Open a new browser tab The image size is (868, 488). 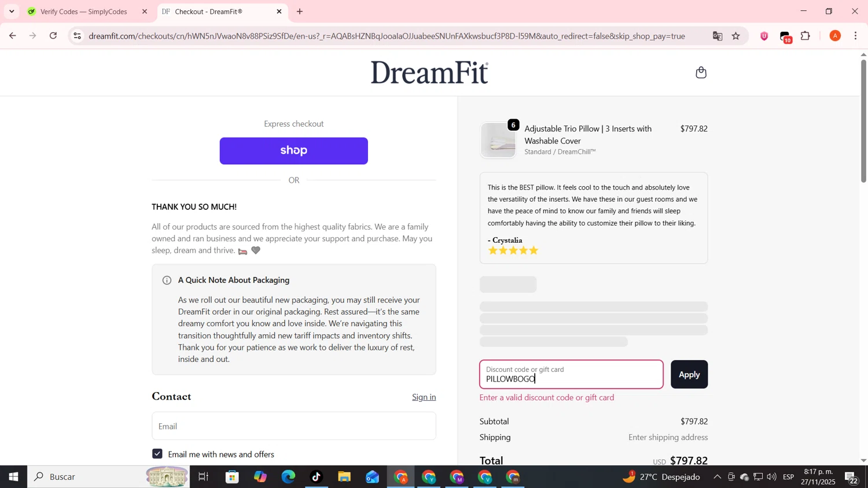pos(300,12)
